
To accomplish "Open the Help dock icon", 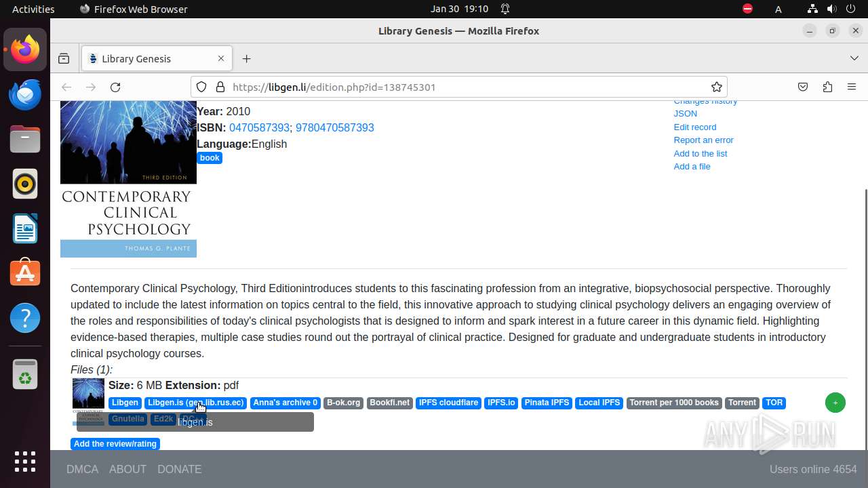I will (x=25, y=318).
